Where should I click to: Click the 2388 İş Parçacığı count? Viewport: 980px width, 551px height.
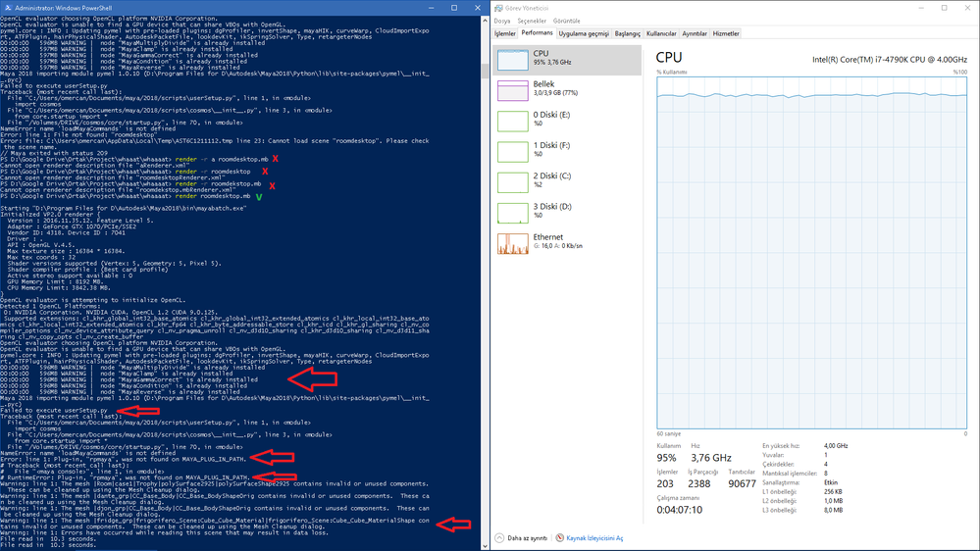tap(698, 484)
